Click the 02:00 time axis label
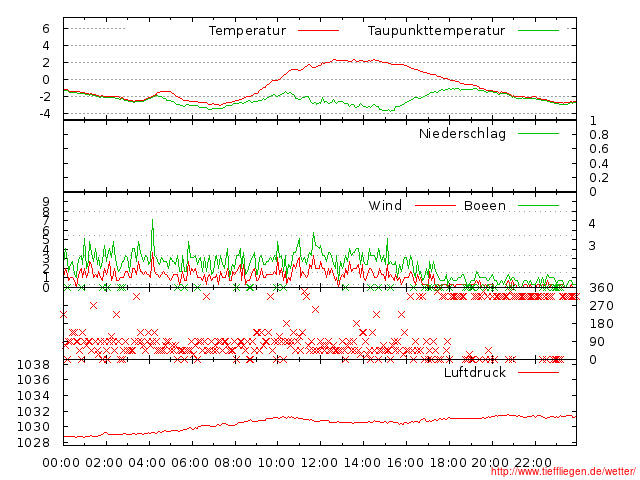The height and width of the screenshot is (480, 640). coord(104,463)
